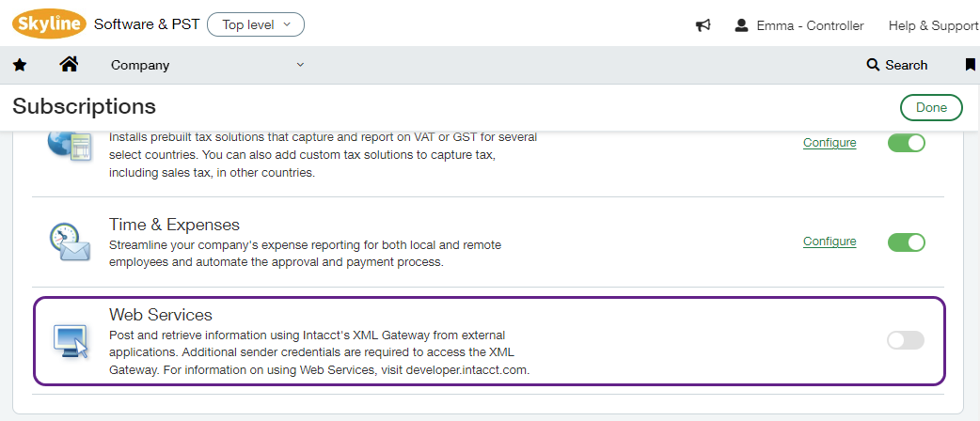The height and width of the screenshot is (421, 980).
Task: Click the Time & Expenses clock icon
Action: pyautogui.click(x=70, y=242)
